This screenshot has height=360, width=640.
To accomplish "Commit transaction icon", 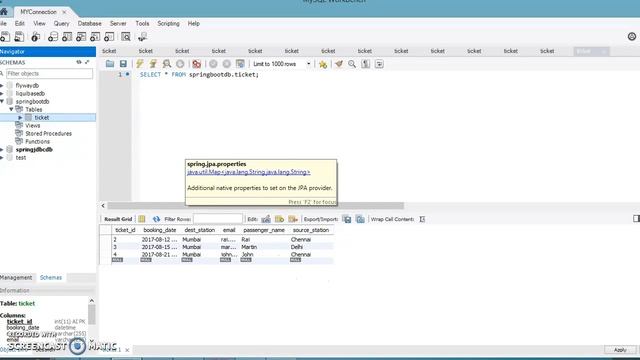I will tap(213, 64).
